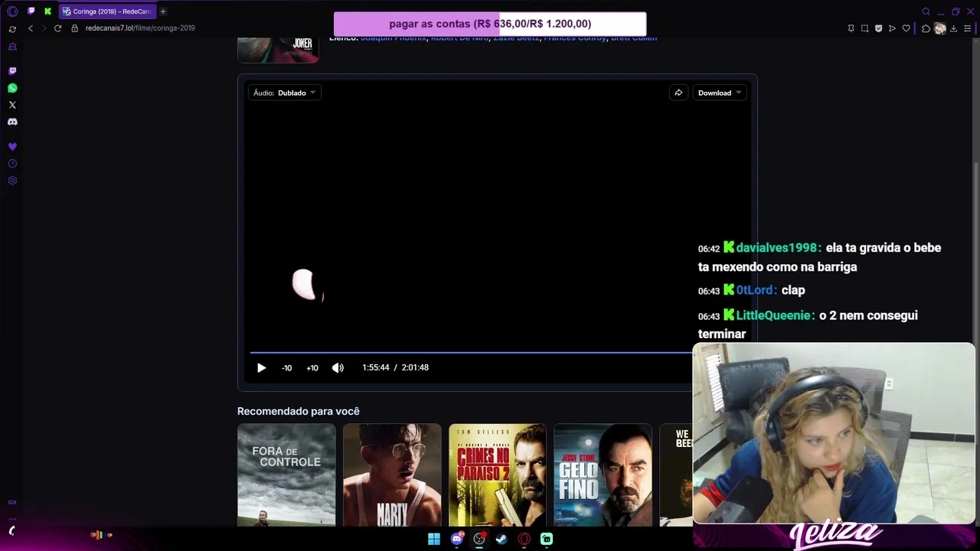Open settings gear in the sidebar

coord(12,181)
